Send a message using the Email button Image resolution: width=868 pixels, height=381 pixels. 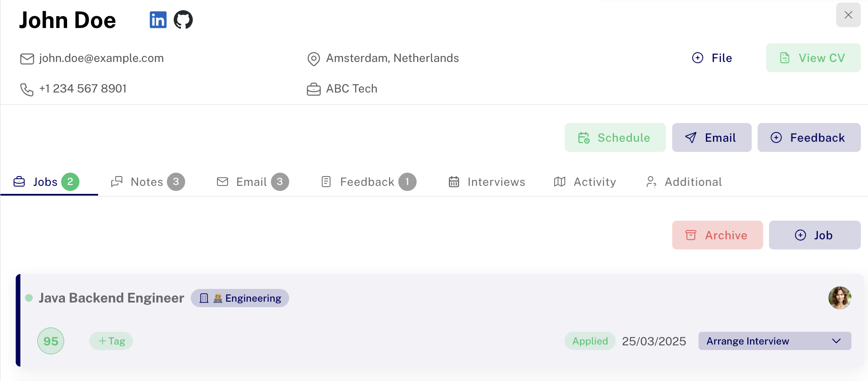[711, 137]
